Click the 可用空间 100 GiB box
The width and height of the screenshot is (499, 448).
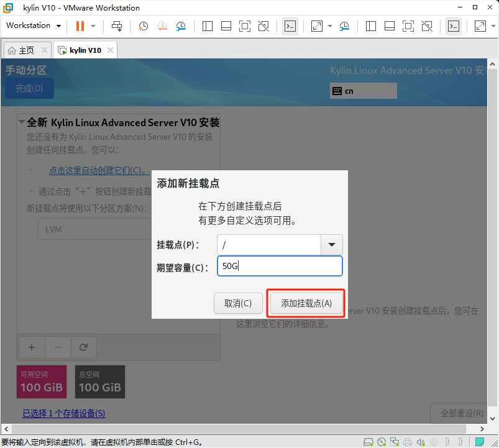pos(42,382)
